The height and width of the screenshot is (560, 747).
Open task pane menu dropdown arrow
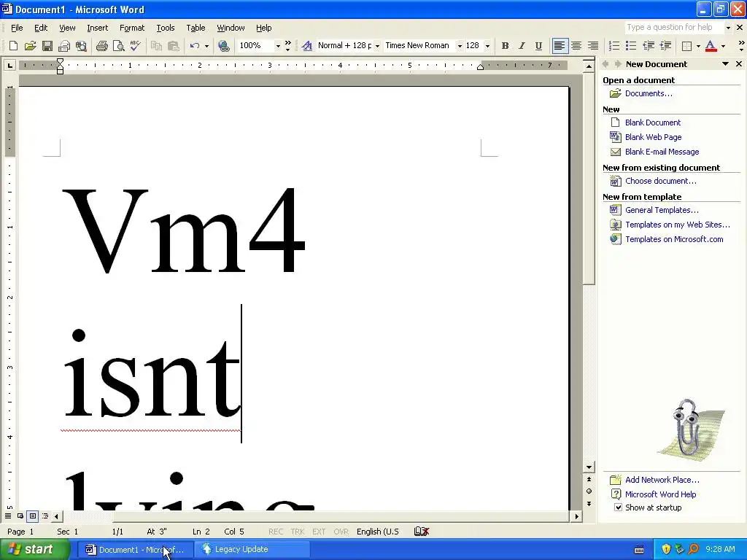(725, 64)
